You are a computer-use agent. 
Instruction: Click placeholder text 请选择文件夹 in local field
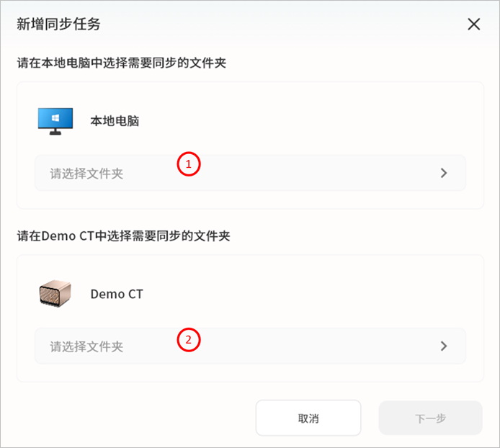coord(86,174)
